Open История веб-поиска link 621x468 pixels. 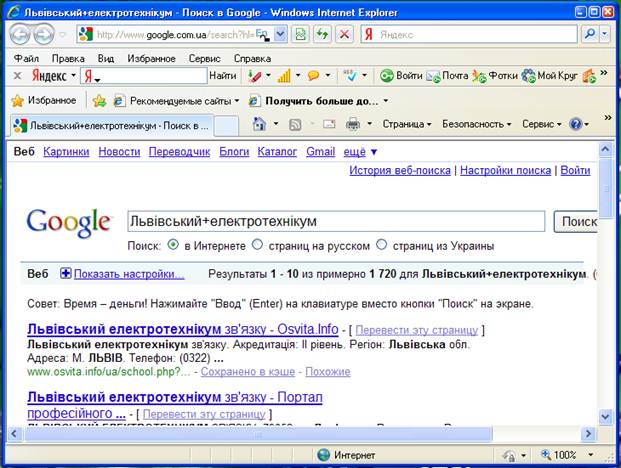tap(400, 170)
